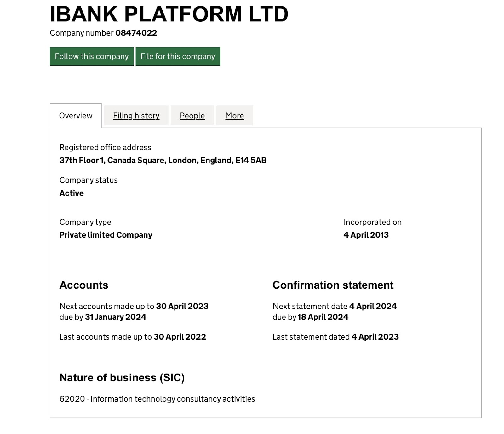Click the Confirmation statement heading
The image size is (504, 434).
[x=333, y=285]
